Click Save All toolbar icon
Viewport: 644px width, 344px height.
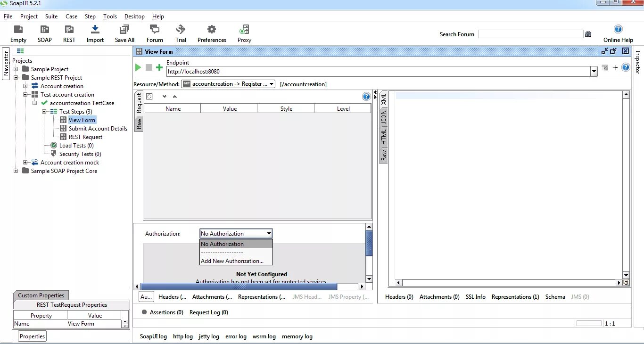point(124,30)
